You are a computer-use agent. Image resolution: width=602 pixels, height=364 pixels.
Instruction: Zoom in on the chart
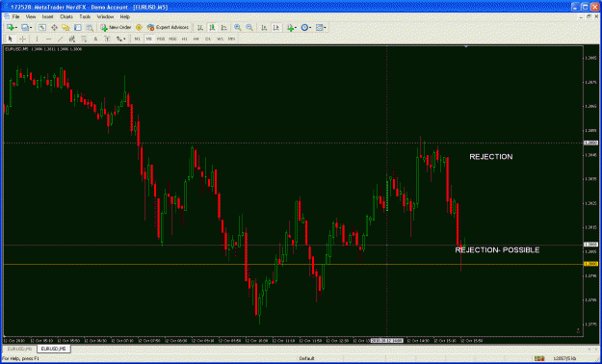tap(238, 28)
